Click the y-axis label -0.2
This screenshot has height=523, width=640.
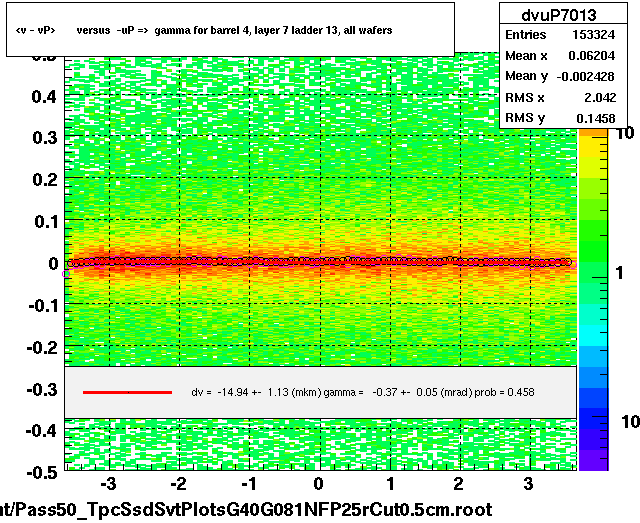(42, 348)
